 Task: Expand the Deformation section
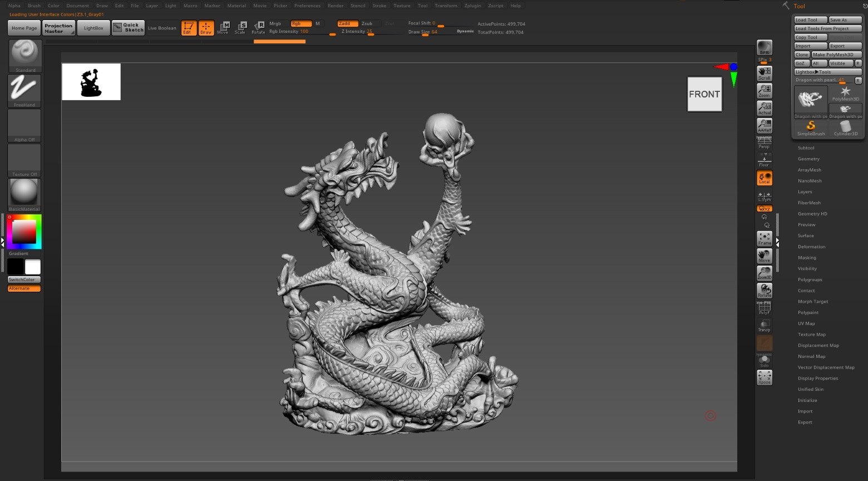pos(811,247)
